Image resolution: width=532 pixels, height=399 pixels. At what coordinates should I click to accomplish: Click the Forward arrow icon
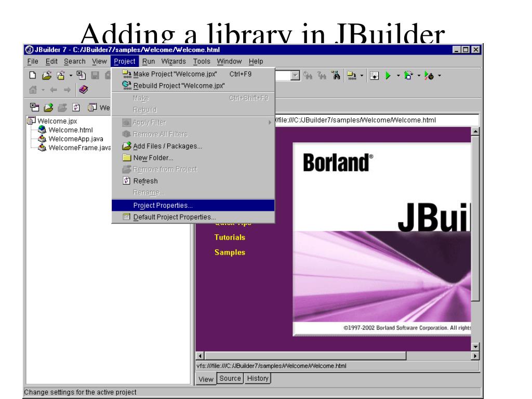(67, 89)
